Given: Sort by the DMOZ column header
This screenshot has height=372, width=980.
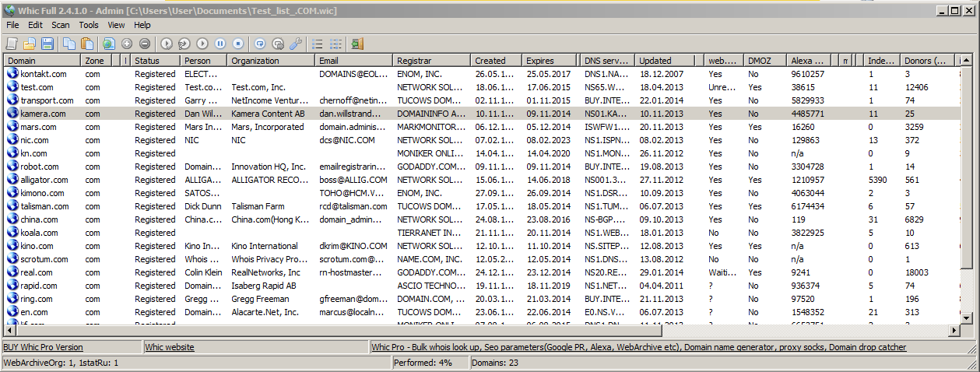Looking at the screenshot, I should [765, 60].
